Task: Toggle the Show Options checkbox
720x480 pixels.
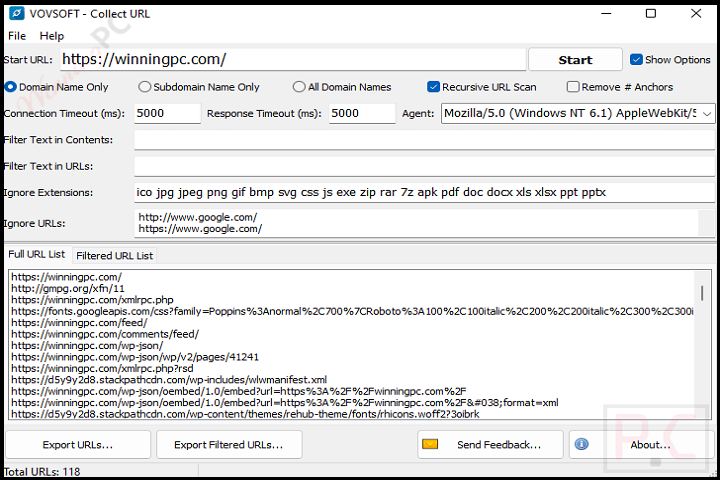Action: click(x=636, y=60)
